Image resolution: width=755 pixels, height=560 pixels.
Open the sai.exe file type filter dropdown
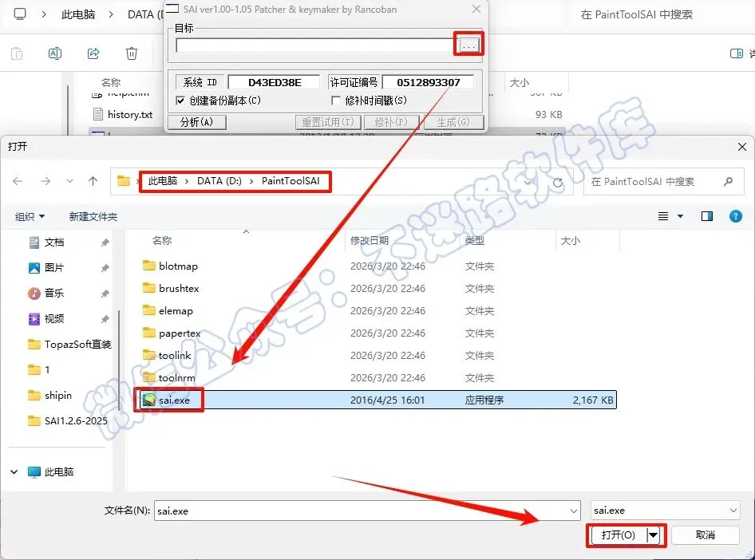tap(666, 510)
